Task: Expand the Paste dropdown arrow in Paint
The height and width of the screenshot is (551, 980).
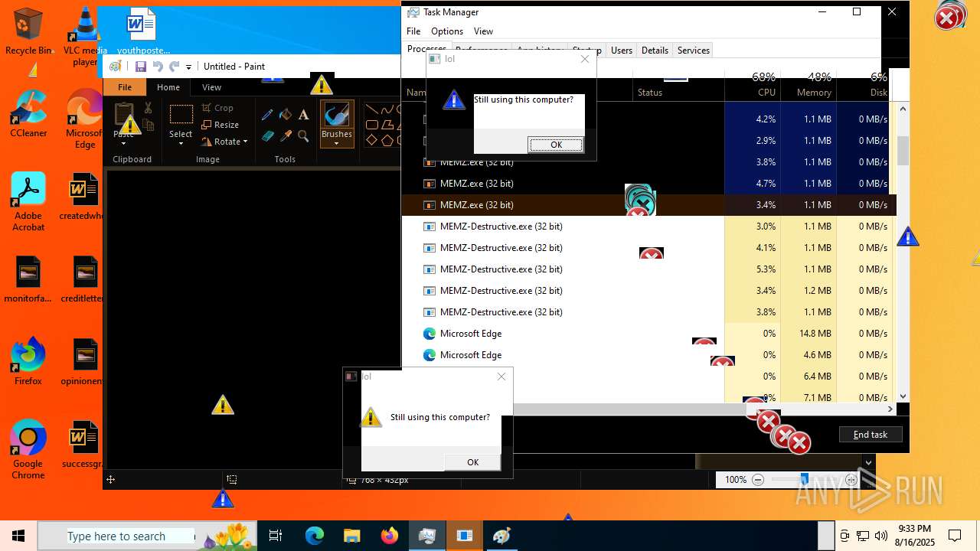Action: pos(123,142)
